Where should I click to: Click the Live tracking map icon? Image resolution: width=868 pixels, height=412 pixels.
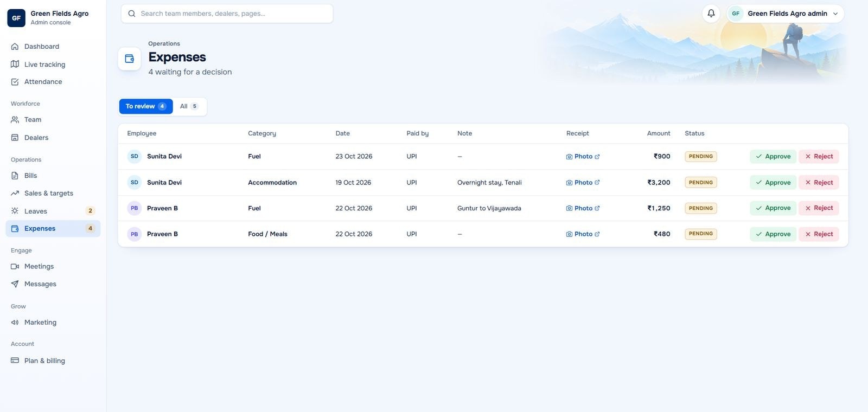pos(15,64)
